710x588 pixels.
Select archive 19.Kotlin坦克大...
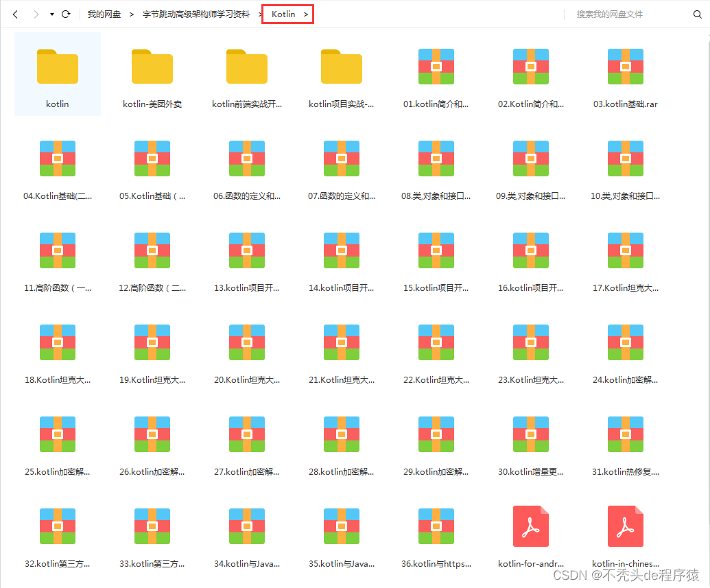pos(152,342)
